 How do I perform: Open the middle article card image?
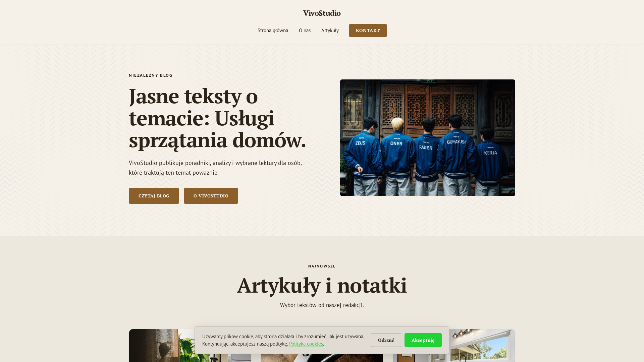click(x=322, y=358)
